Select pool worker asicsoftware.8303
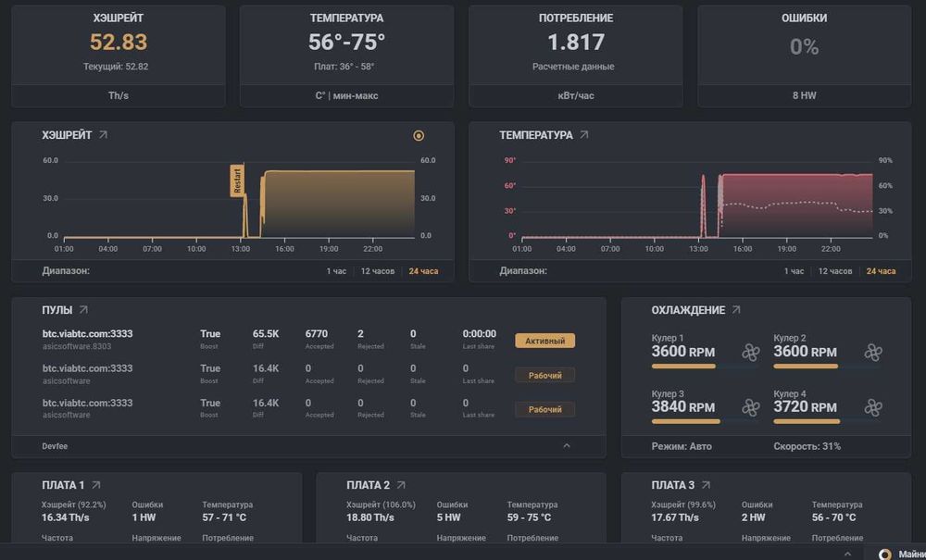The height and width of the screenshot is (560, 926). [x=77, y=346]
